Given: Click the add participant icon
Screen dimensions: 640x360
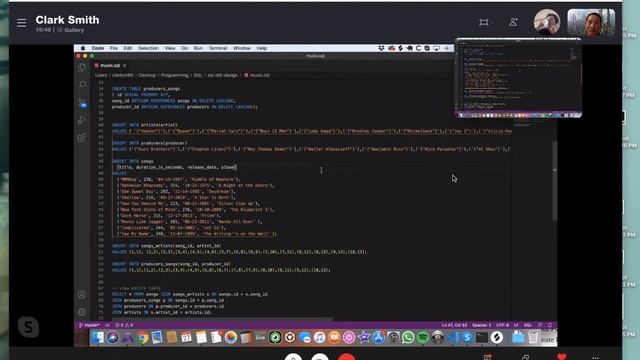Looking at the screenshot, I should click(513, 22).
